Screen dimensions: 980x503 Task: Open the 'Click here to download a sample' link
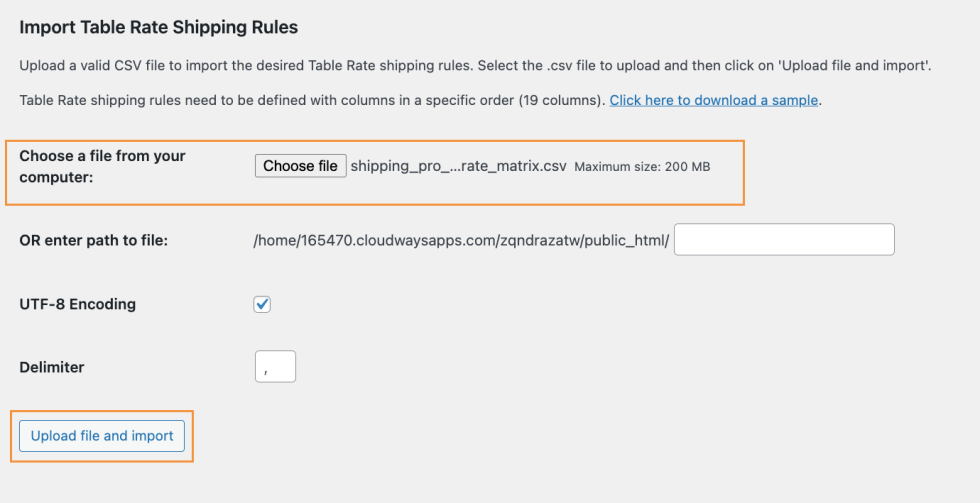(714, 100)
